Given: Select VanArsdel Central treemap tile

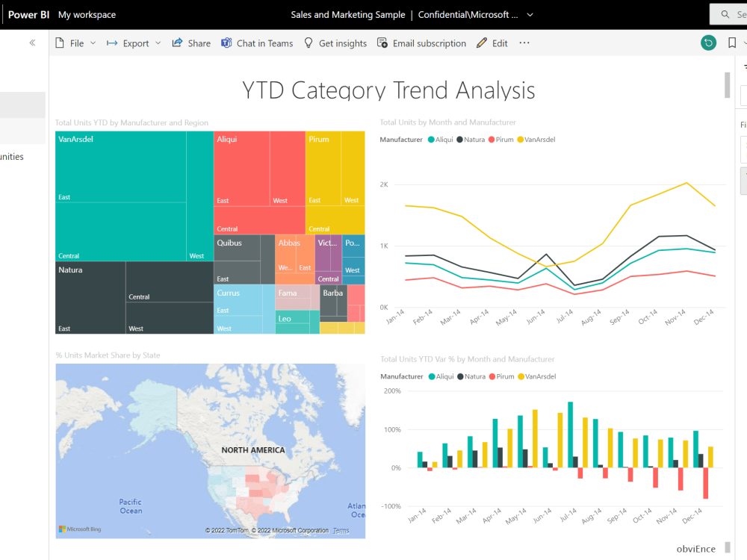Looking at the screenshot, I should (x=120, y=232).
